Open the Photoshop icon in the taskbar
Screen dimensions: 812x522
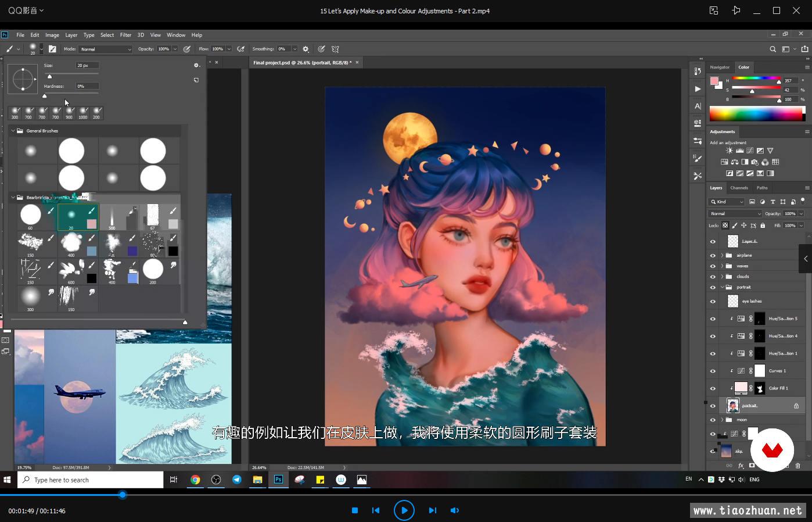click(x=278, y=480)
